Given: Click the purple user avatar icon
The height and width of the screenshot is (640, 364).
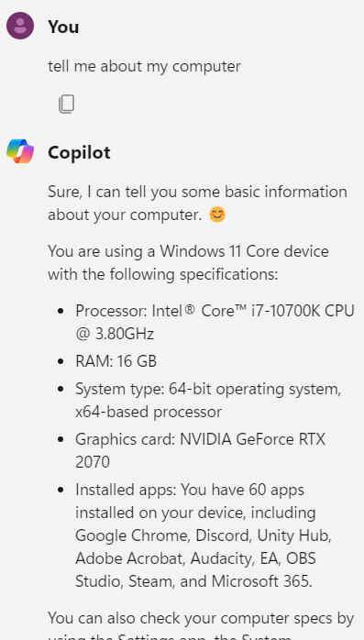Looking at the screenshot, I should point(20,26).
